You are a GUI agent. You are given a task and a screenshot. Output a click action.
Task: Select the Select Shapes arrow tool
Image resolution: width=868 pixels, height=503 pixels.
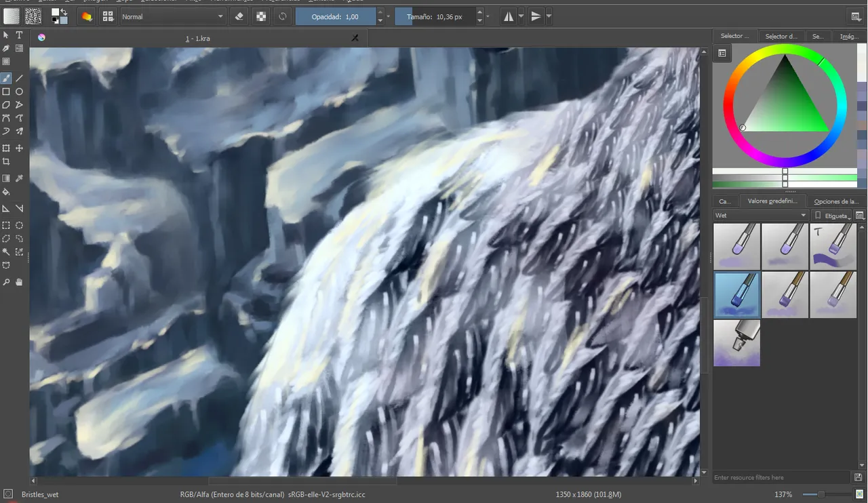[x=6, y=35]
